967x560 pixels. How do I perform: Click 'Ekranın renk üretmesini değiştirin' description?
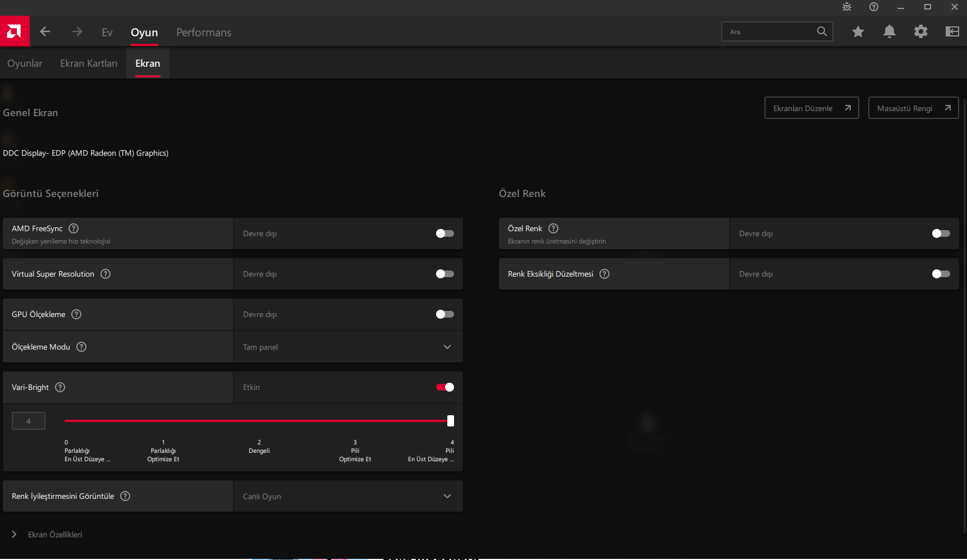pyautogui.click(x=557, y=241)
